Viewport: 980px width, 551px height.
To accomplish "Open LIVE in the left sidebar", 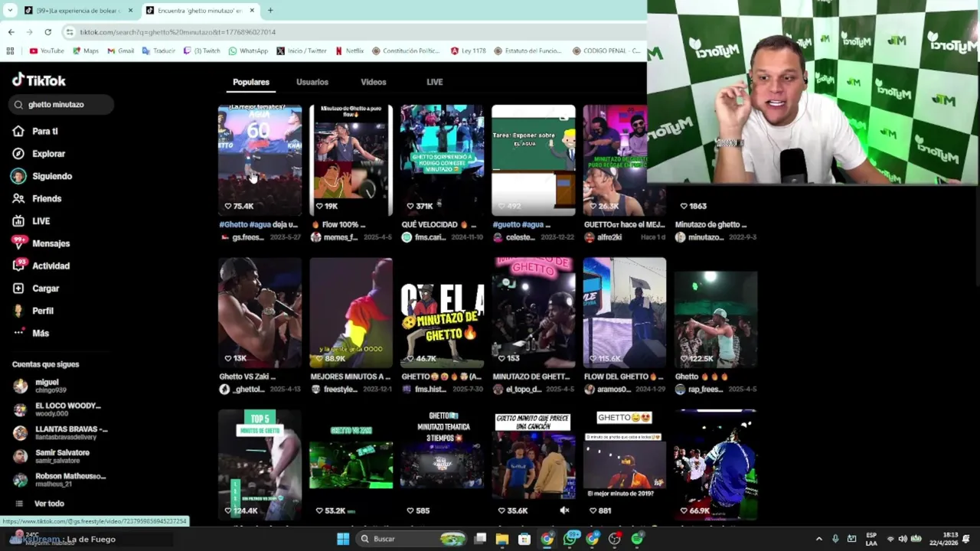I will pyautogui.click(x=32, y=221).
